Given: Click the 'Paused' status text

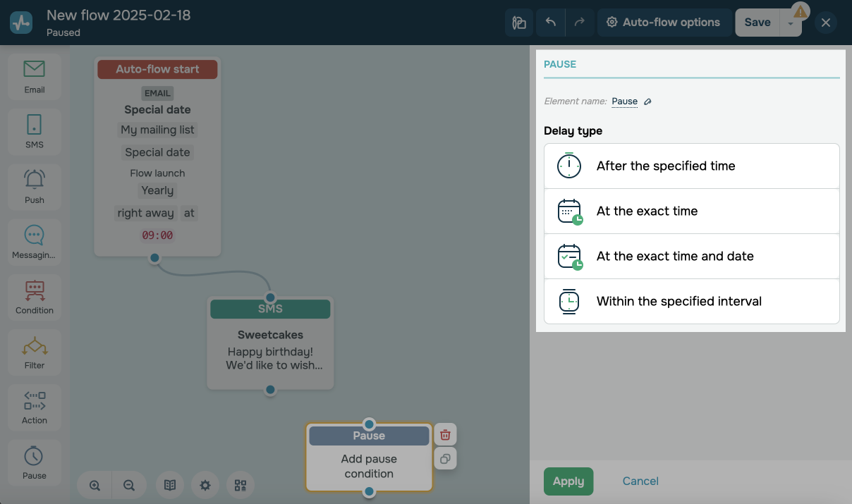Looking at the screenshot, I should pyautogui.click(x=63, y=32).
